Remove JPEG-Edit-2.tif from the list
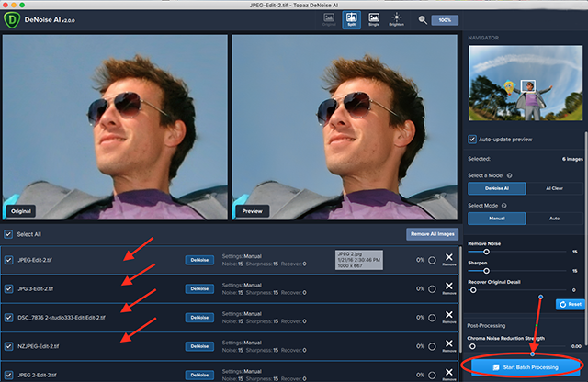The height and width of the screenshot is (382, 588). tap(449, 259)
